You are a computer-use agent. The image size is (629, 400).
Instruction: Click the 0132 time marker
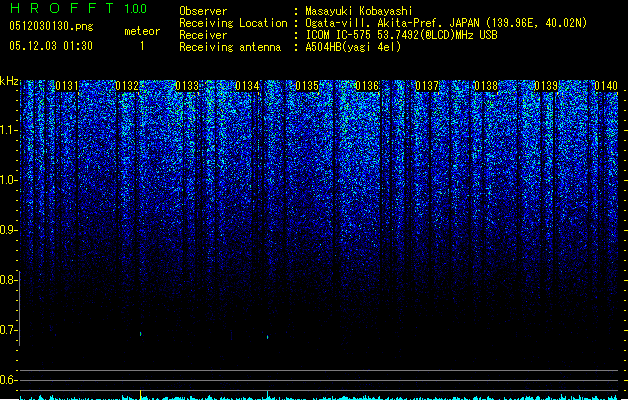coord(127,86)
